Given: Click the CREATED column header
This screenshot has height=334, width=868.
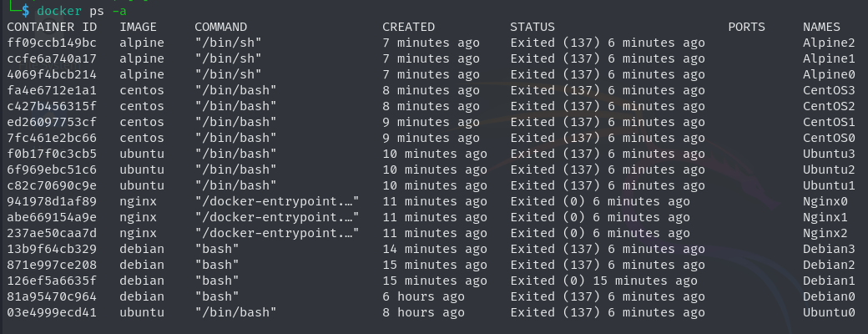Looking at the screenshot, I should [408, 27].
